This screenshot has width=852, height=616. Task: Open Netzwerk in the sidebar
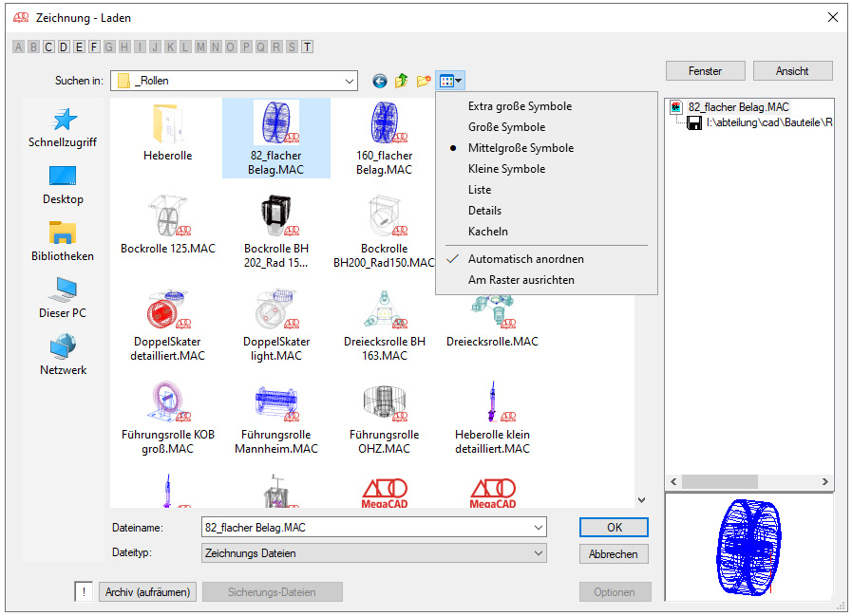[x=63, y=356]
